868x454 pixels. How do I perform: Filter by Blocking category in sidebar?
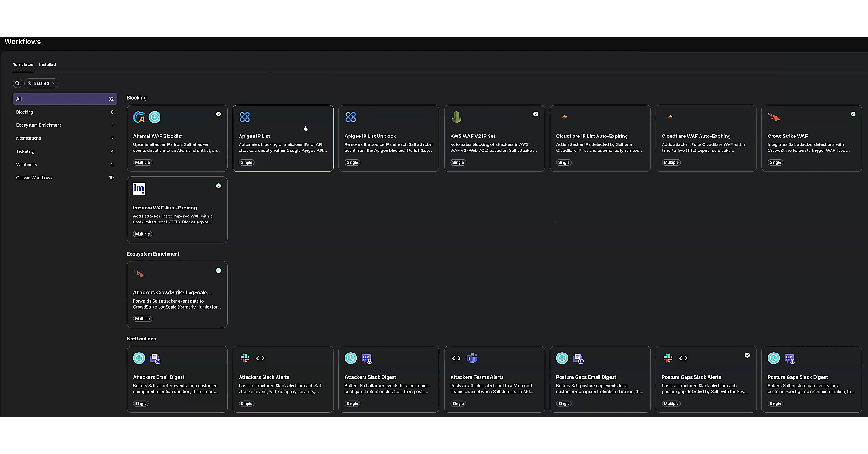click(x=65, y=112)
